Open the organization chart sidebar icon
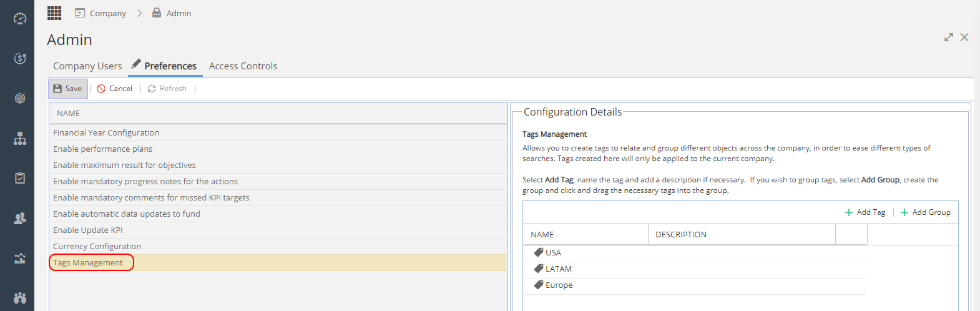Viewport: 980px width, 311px height. coord(20,139)
